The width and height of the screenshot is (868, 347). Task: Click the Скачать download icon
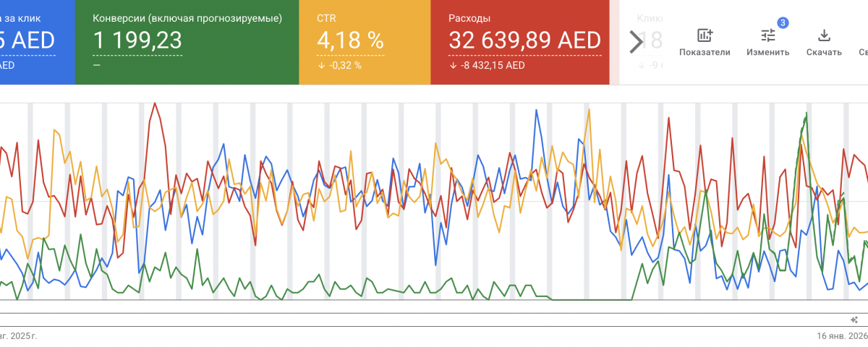823,35
